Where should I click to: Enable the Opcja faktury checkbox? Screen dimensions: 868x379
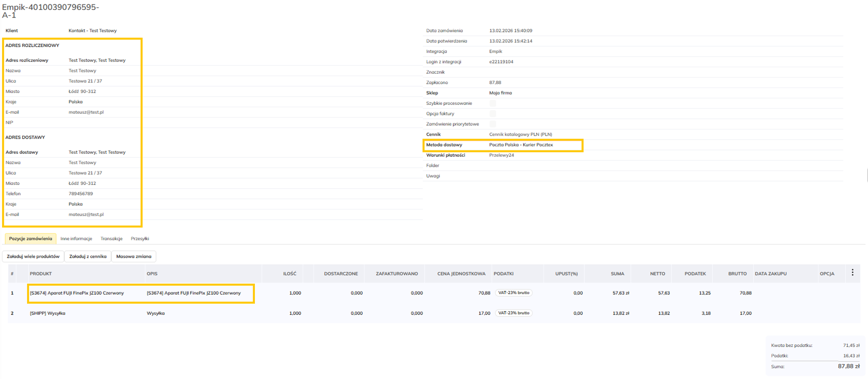pos(493,114)
